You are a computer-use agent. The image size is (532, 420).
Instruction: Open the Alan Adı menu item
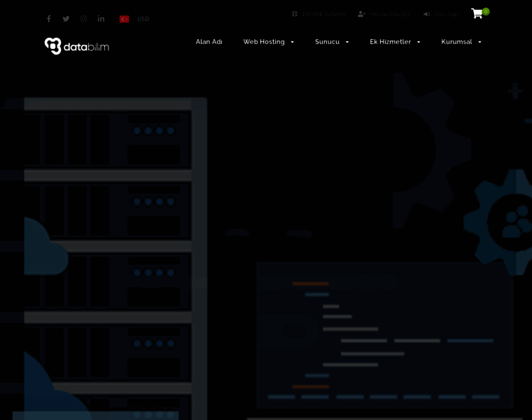(209, 42)
